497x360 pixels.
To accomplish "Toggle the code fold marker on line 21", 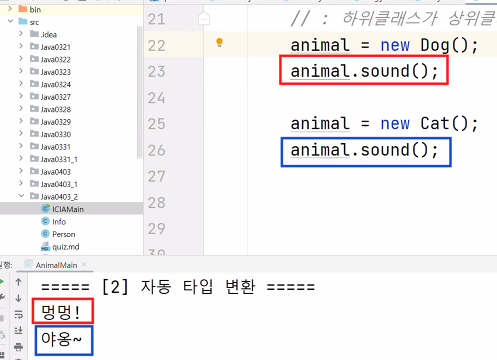I will pos(204,18).
